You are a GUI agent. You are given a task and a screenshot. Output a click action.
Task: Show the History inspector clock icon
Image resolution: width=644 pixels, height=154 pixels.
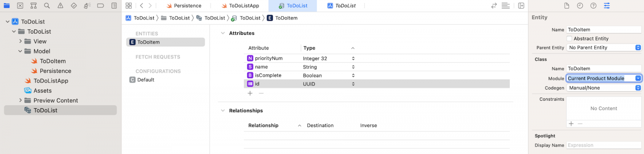tap(580, 6)
